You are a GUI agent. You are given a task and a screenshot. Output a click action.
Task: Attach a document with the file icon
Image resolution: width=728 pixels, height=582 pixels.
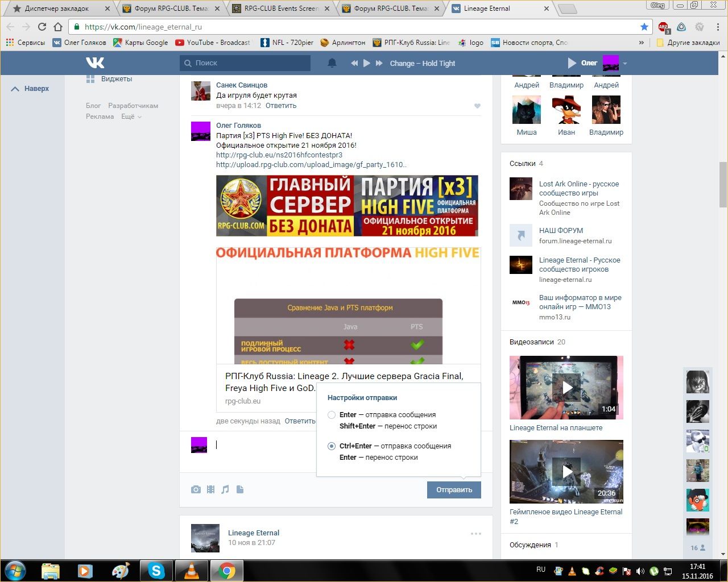pos(240,489)
